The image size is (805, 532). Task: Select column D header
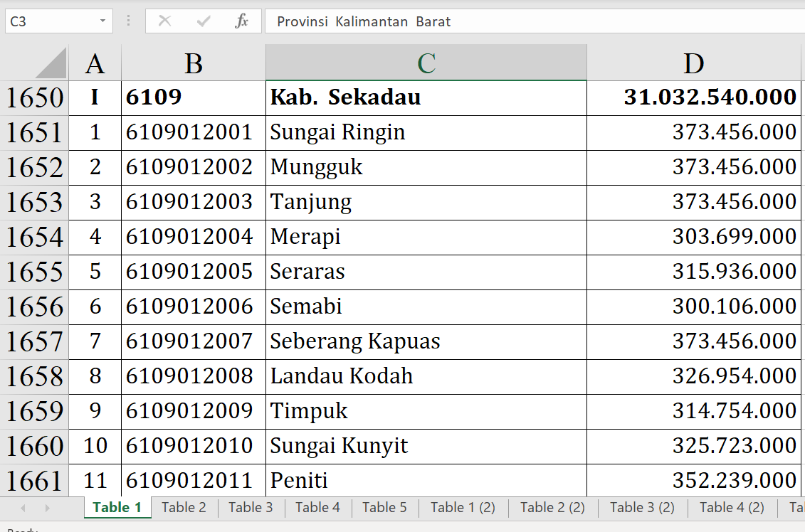coord(694,63)
